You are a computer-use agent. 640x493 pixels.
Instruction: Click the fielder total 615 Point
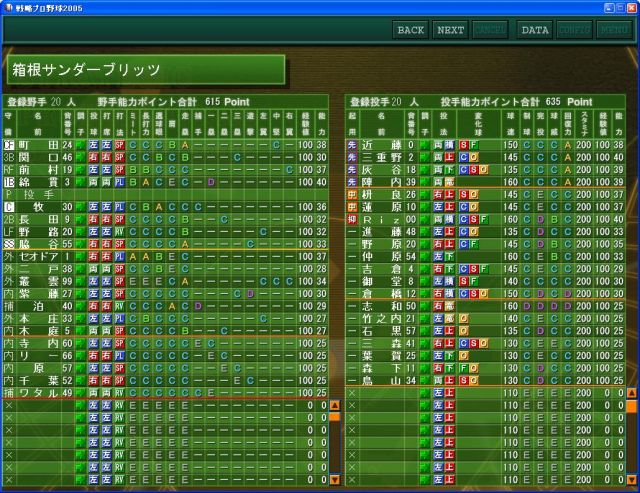tap(227, 102)
